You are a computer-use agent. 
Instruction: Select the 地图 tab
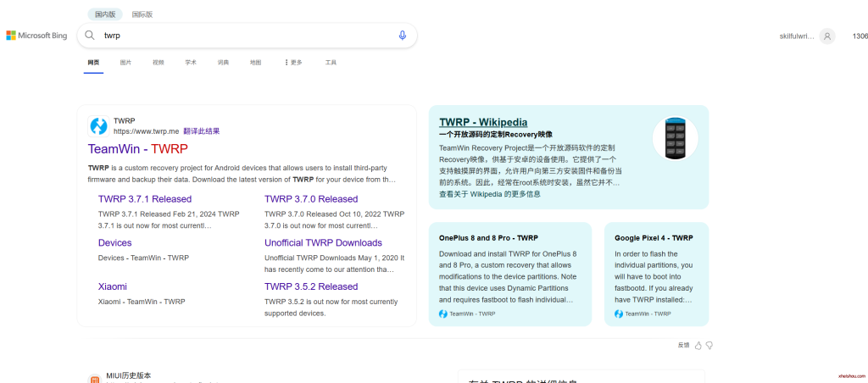255,63
